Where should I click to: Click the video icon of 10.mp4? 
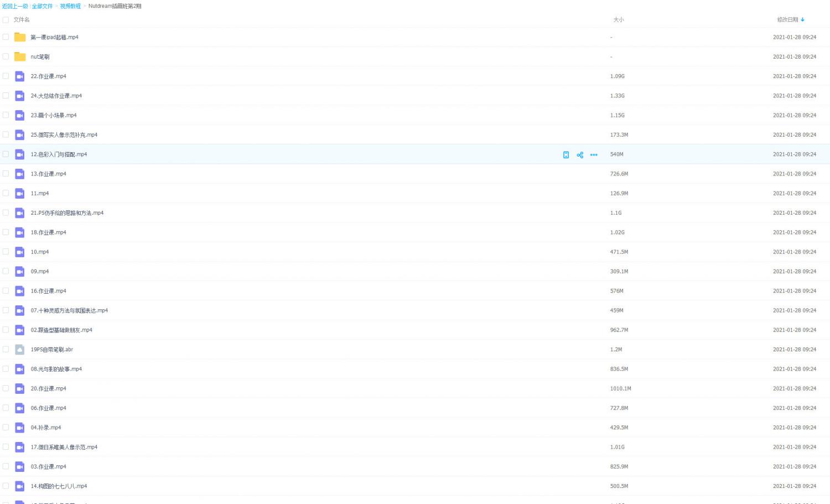[20, 252]
